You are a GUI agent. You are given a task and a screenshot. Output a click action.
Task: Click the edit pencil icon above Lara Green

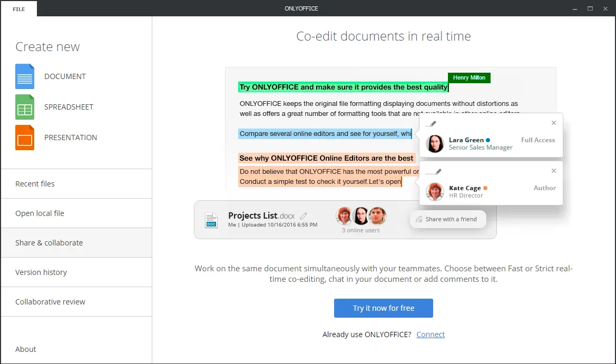tap(431, 124)
